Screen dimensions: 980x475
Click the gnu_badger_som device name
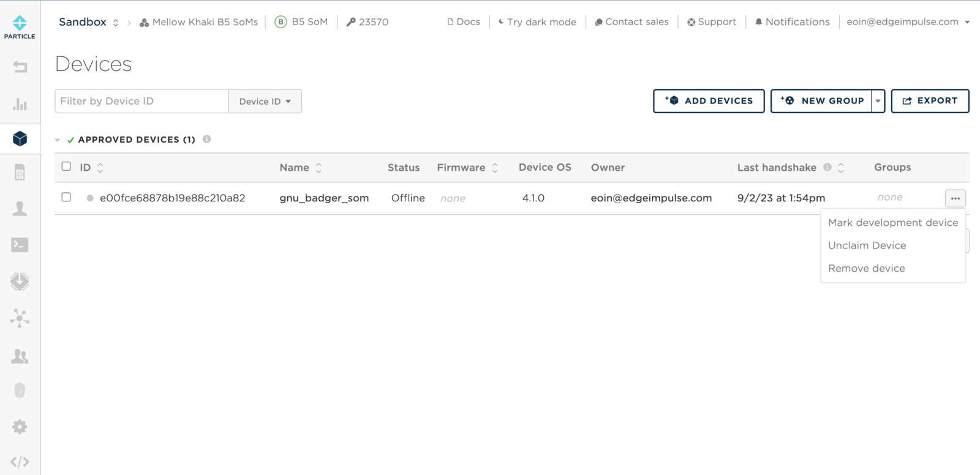[x=324, y=198]
